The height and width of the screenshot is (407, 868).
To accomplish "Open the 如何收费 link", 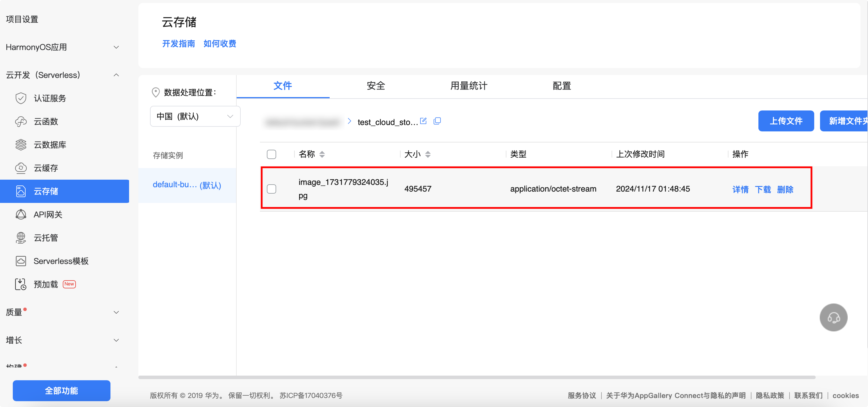I will [220, 44].
